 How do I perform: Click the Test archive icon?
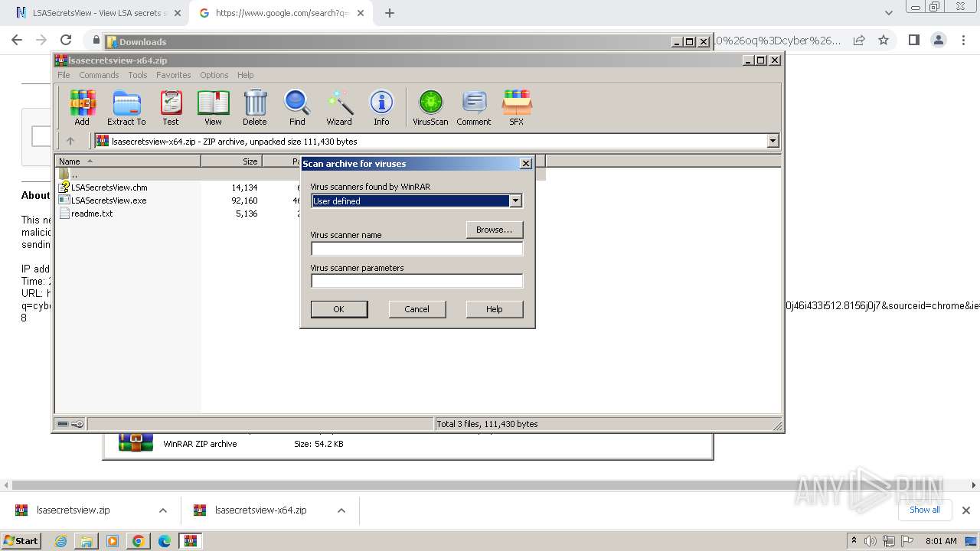[x=171, y=108]
